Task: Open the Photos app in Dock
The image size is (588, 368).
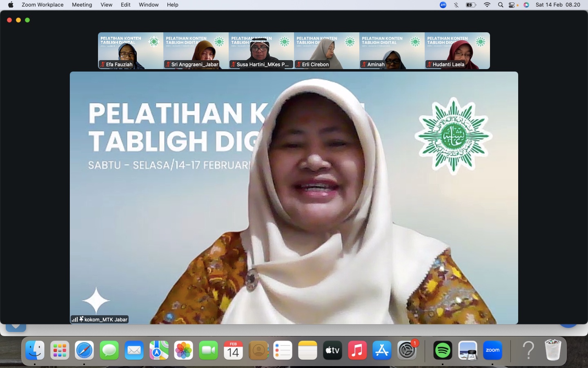Action: [x=184, y=350]
